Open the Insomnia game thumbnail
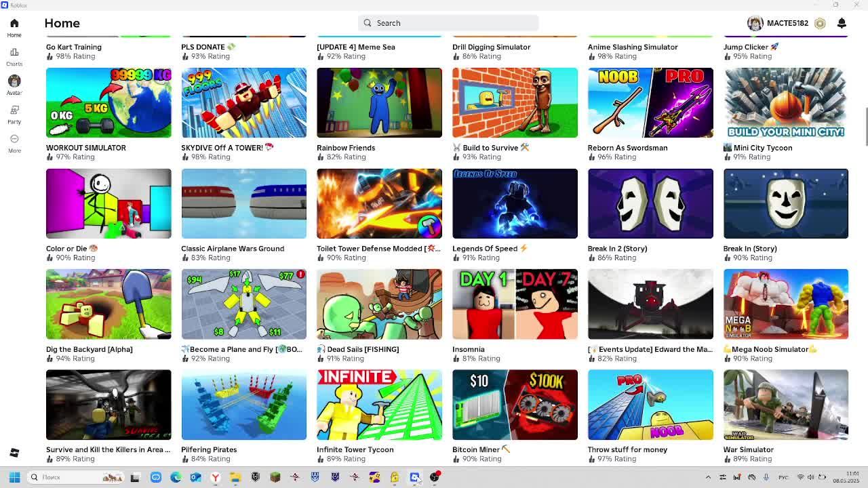 tap(515, 304)
